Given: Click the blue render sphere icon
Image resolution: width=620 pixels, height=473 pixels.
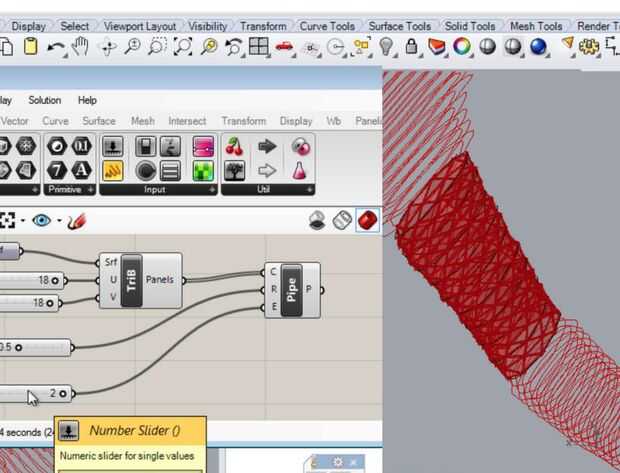Looking at the screenshot, I should [538, 47].
